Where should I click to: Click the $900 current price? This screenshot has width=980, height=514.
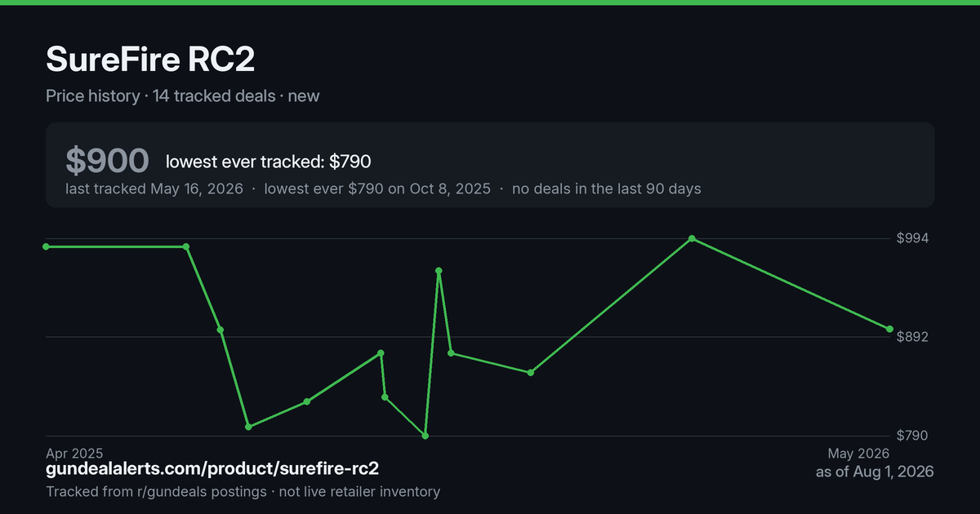click(x=107, y=162)
